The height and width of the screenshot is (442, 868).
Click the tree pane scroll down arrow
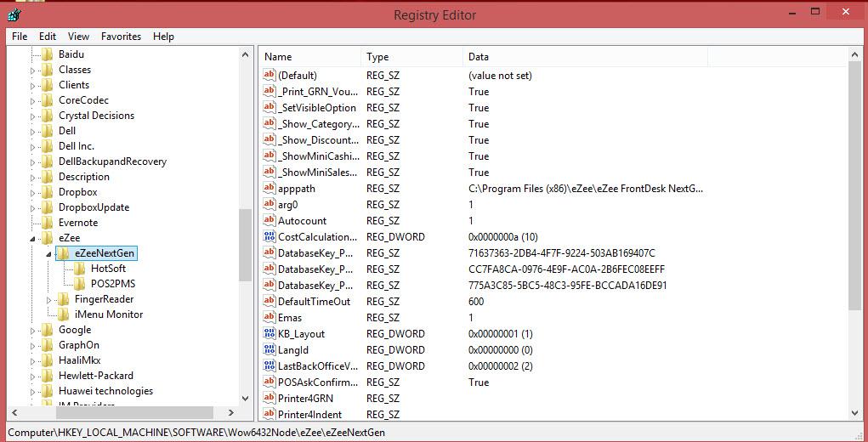tap(245, 399)
